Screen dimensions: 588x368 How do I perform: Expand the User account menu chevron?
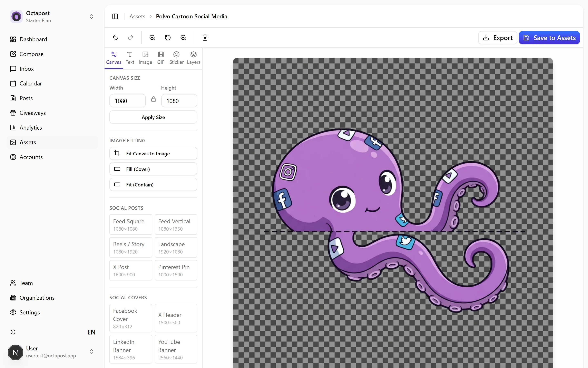tap(91, 352)
